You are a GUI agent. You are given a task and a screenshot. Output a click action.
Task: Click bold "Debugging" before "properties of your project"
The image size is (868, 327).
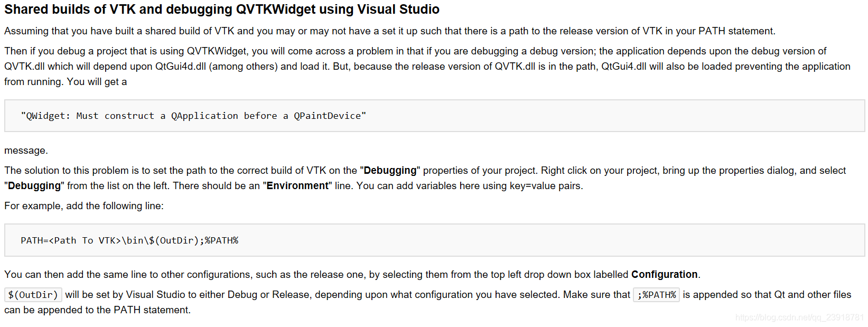tap(390, 171)
